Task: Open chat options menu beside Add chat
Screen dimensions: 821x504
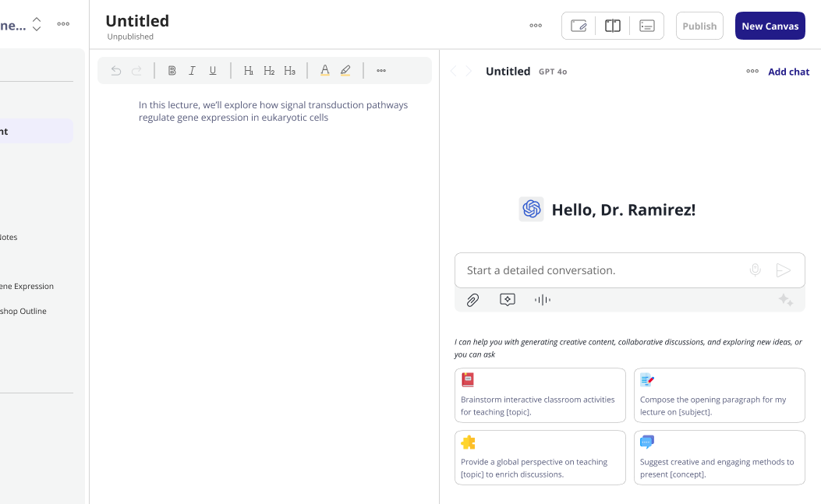Action: point(752,71)
